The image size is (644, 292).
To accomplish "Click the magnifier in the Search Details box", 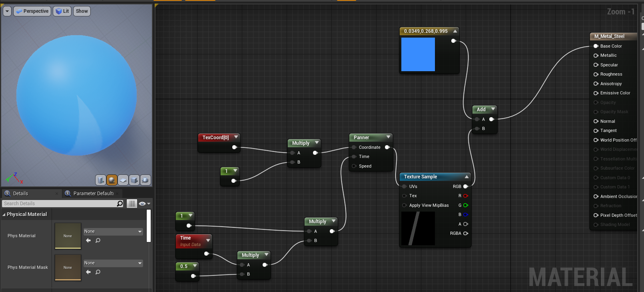I will pos(120,204).
